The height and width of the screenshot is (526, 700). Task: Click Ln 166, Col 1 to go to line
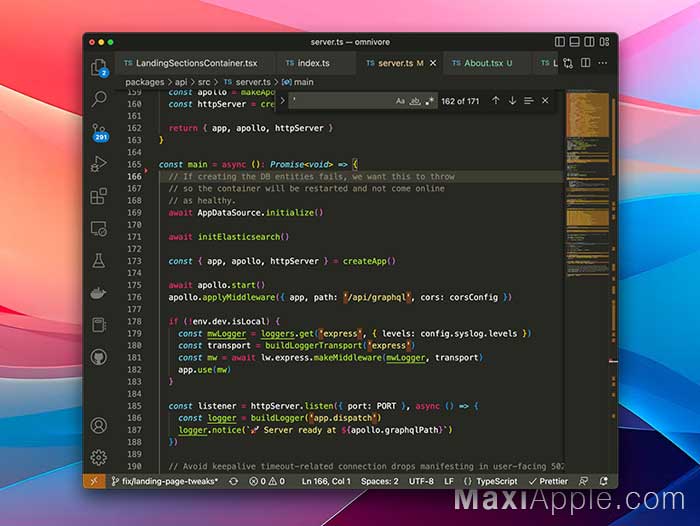coord(326,481)
